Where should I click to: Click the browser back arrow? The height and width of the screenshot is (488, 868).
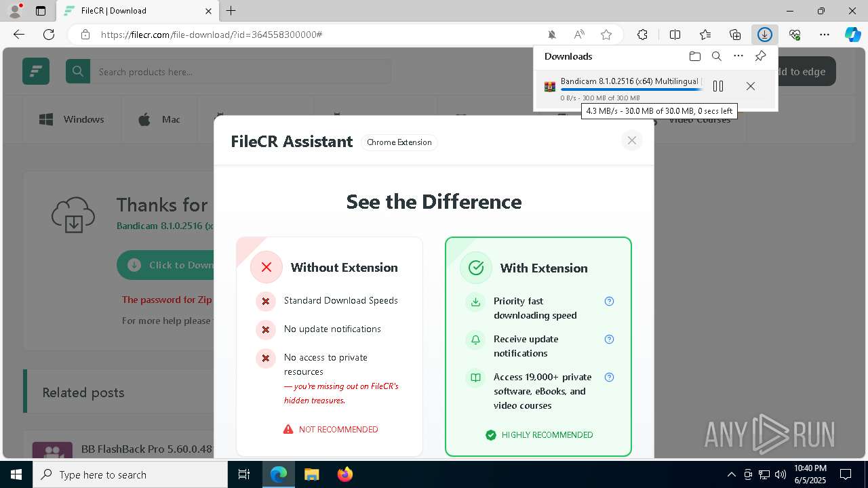coord(19,35)
